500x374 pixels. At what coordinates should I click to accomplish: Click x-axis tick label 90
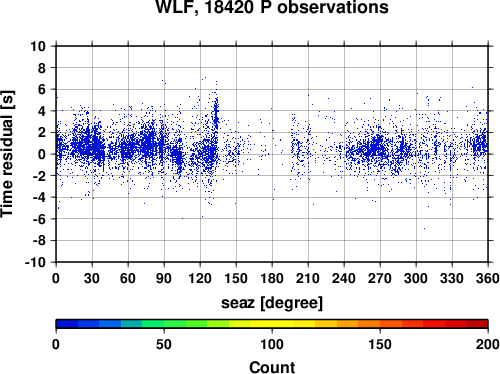[164, 278]
